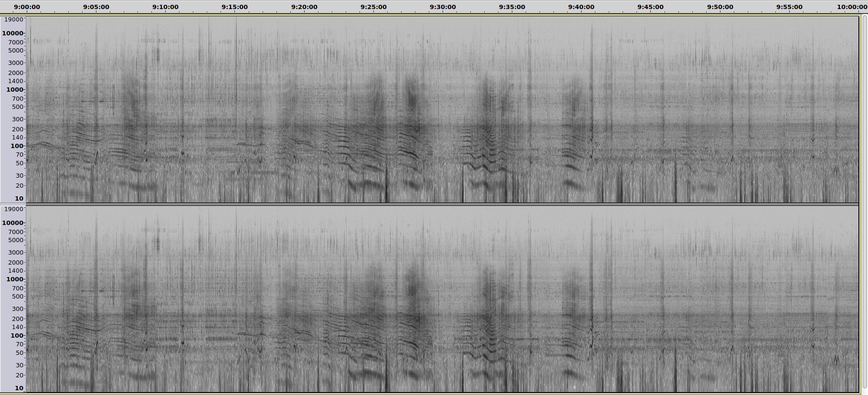This screenshot has width=868, height=395.
Task: Click the 9:30:00 timeline label
Action: (443, 7)
